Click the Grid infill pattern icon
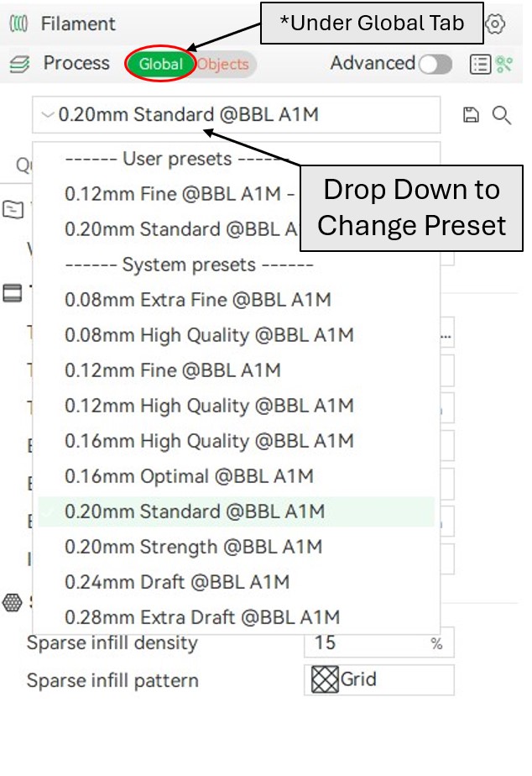The image size is (532, 776). [325, 679]
